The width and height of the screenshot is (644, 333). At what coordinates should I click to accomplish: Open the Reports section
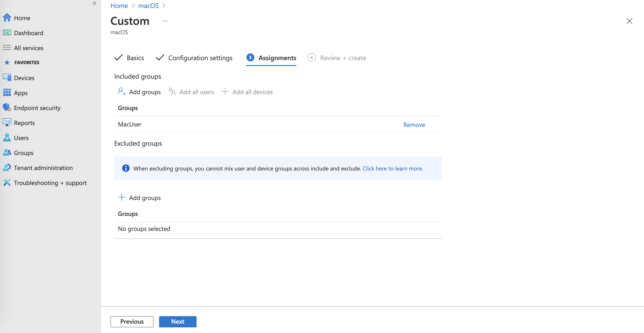(24, 123)
